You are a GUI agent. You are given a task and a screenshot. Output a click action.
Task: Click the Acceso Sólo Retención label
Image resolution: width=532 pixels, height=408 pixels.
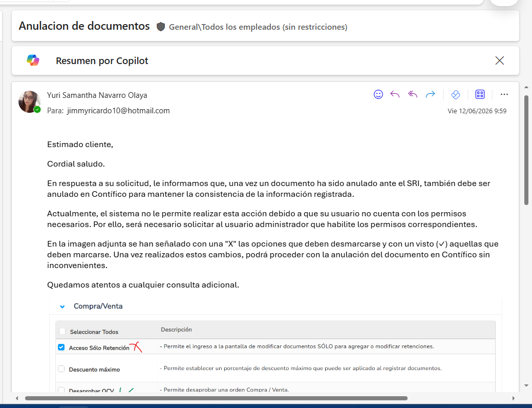(x=99, y=348)
